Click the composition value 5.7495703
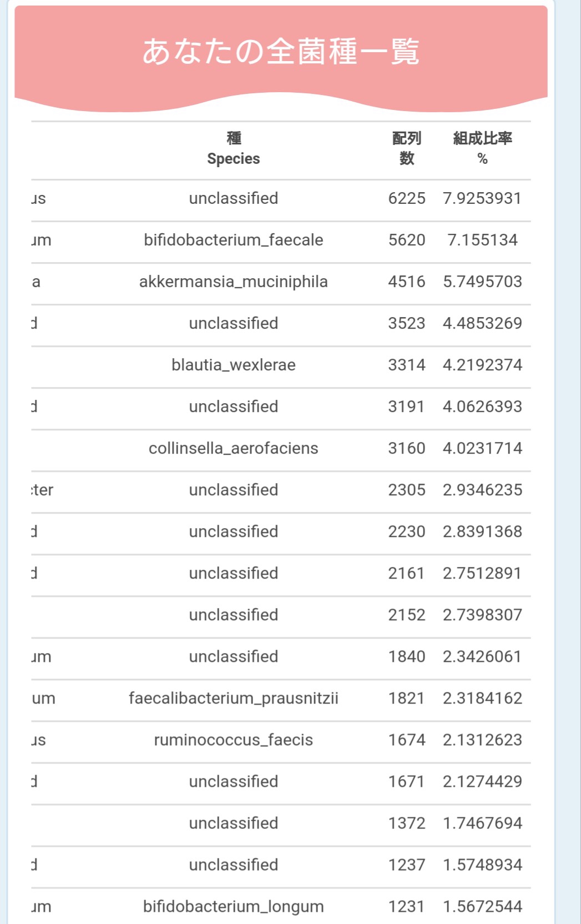581x924 pixels. coord(482,282)
